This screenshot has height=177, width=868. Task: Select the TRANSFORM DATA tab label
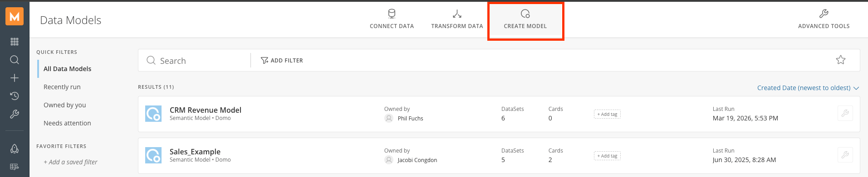click(457, 26)
